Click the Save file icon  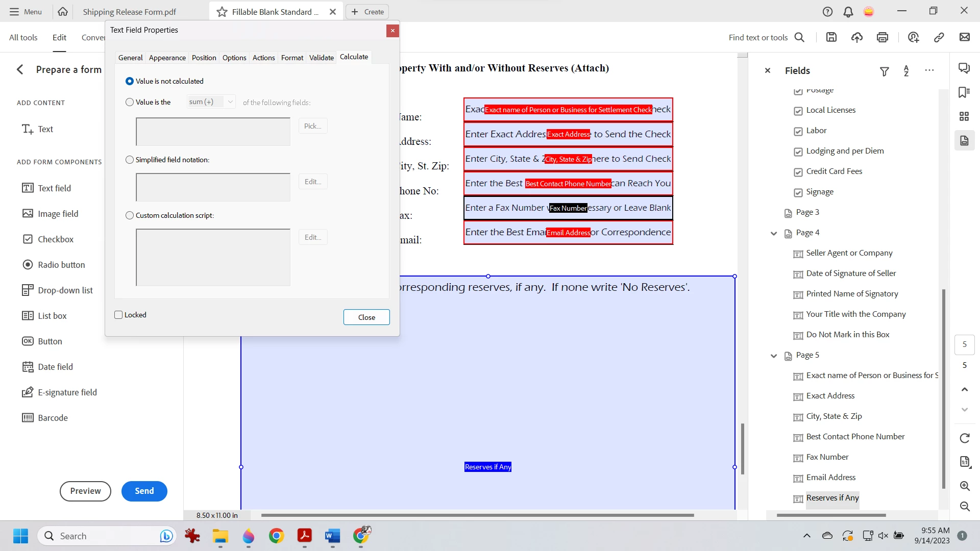pos(831,37)
